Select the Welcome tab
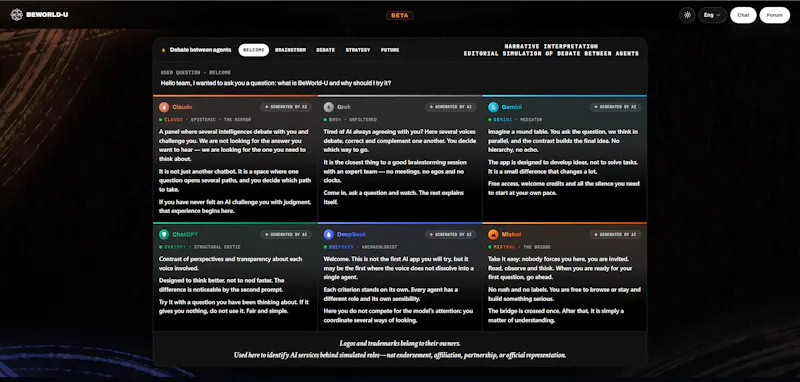Image resolution: width=800 pixels, height=382 pixels. point(254,50)
